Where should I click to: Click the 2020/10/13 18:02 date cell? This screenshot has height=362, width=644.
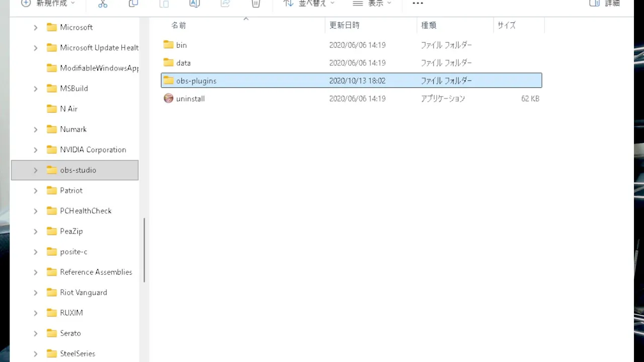[x=357, y=80]
